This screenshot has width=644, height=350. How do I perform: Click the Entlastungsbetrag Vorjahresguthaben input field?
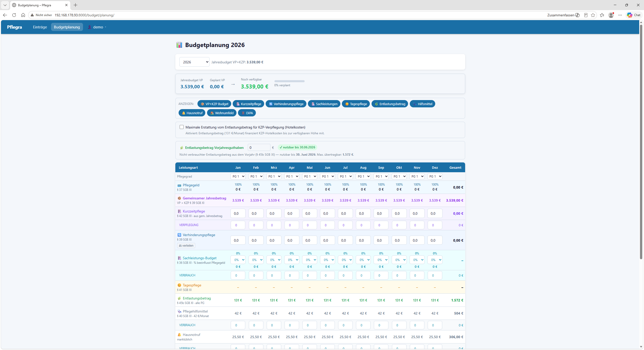point(259,148)
